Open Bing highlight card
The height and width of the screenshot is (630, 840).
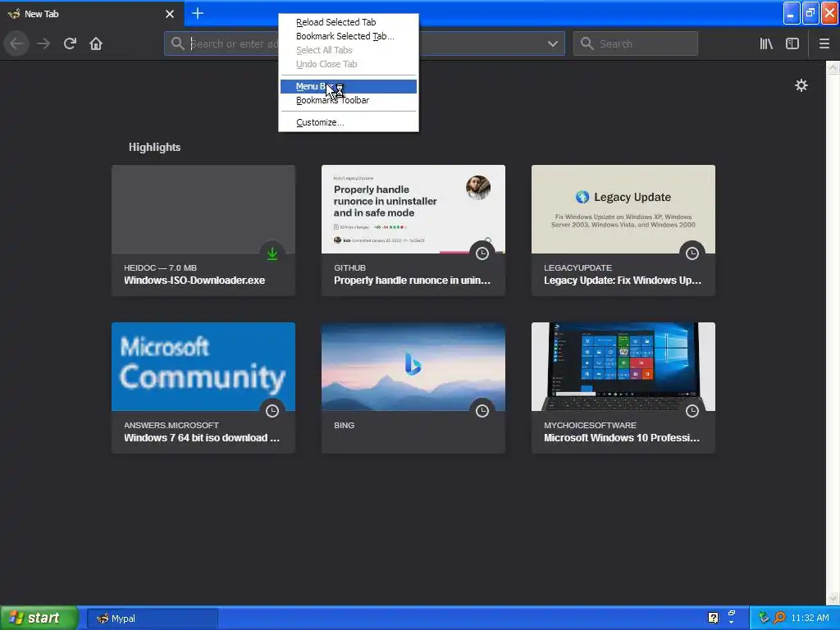[x=413, y=388]
